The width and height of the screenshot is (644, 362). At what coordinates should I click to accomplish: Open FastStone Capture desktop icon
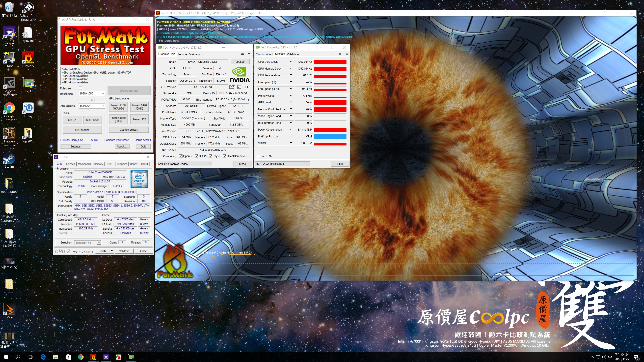(9, 213)
